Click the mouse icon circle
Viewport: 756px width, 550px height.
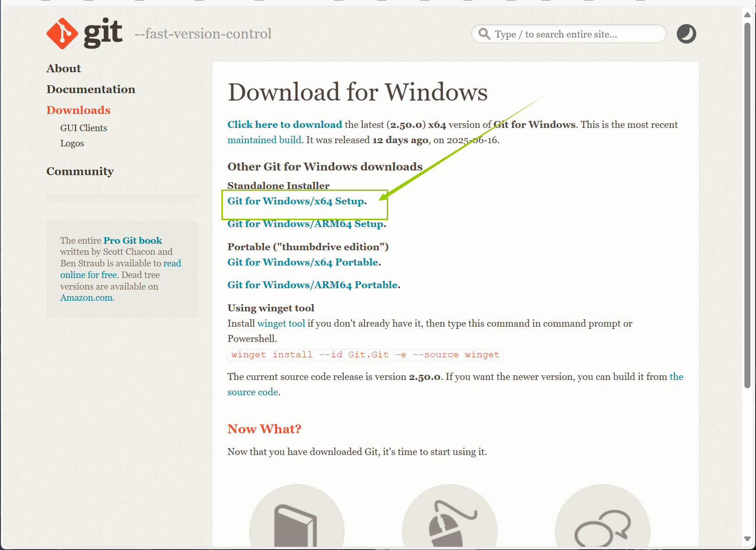(450, 517)
